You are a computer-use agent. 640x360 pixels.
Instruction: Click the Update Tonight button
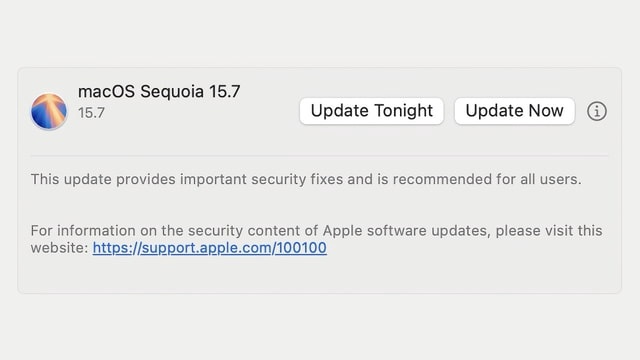[x=371, y=111]
